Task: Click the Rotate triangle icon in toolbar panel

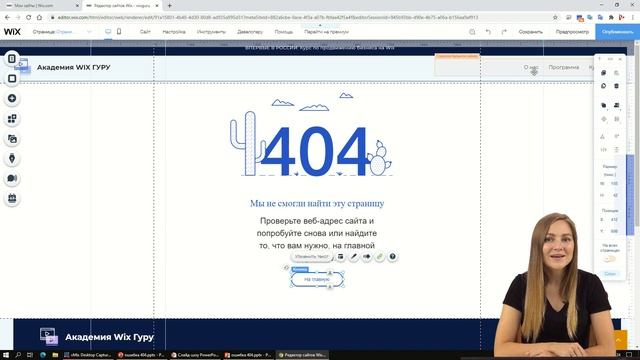Action: click(603, 136)
